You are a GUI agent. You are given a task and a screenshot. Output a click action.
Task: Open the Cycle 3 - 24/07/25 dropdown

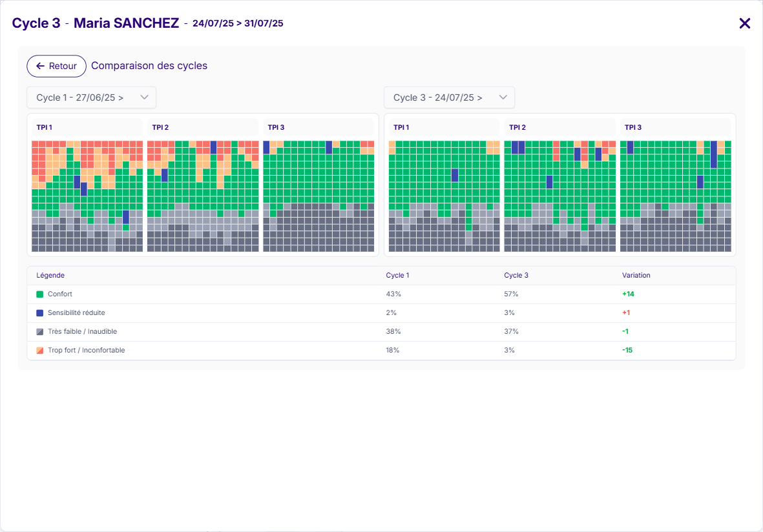click(x=449, y=97)
